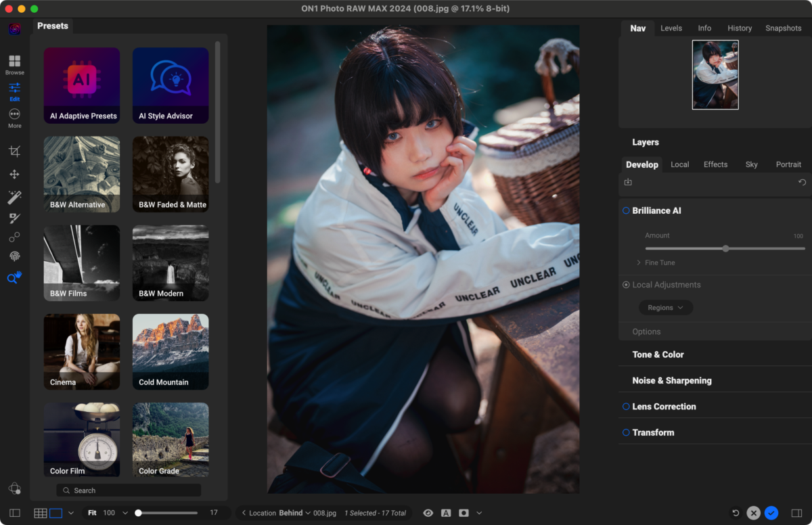Viewport: 812px width, 525px height.
Task: Open the Regions dropdown
Action: tap(666, 308)
